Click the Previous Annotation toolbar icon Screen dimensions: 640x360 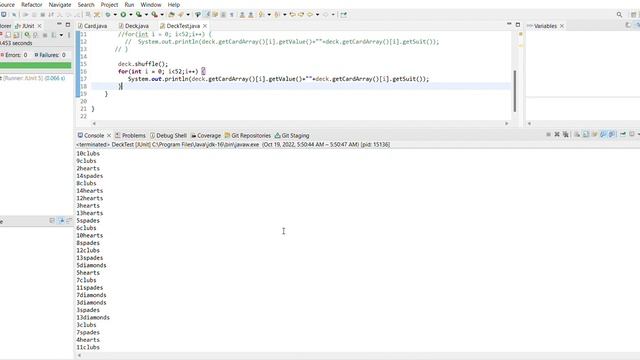[276, 14]
